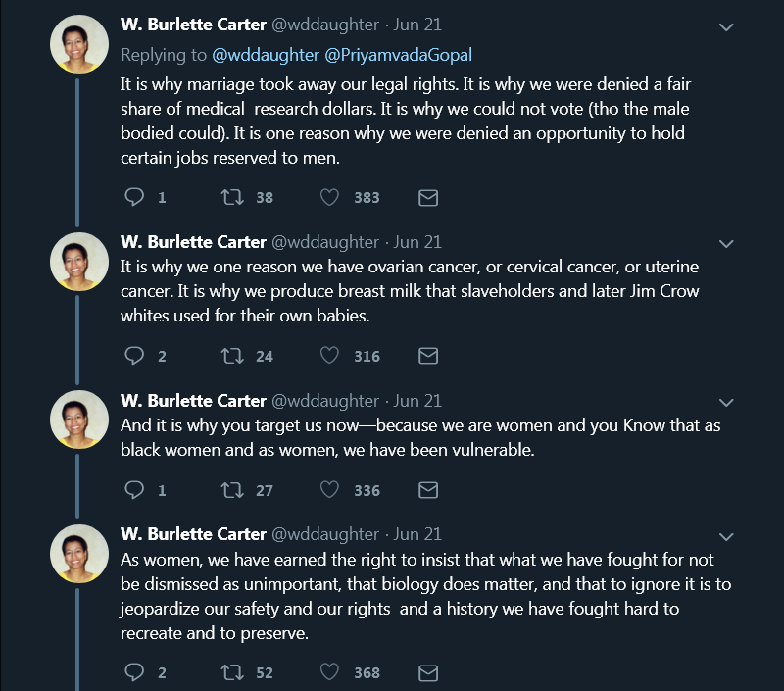784x691 pixels.
Task: Reply to the ovarian cancer tweet
Action: pyautogui.click(x=134, y=356)
